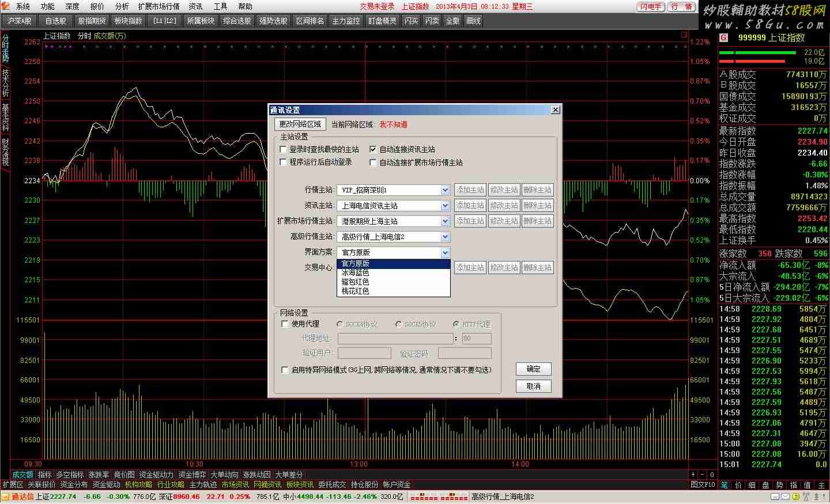
Task: Open the 系统 menu
Action: [23, 7]
